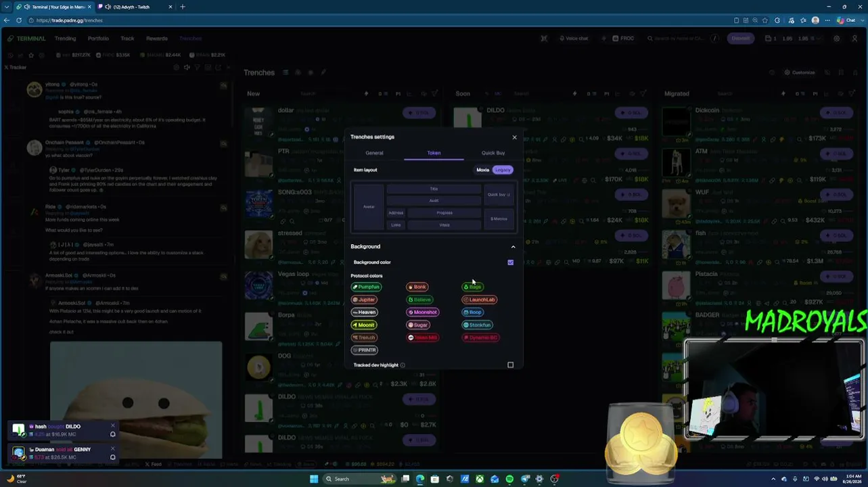The width and height of the screenshot is (868, 487).
Task: Pick the Moonit protocol color
Action: [364, 325]
